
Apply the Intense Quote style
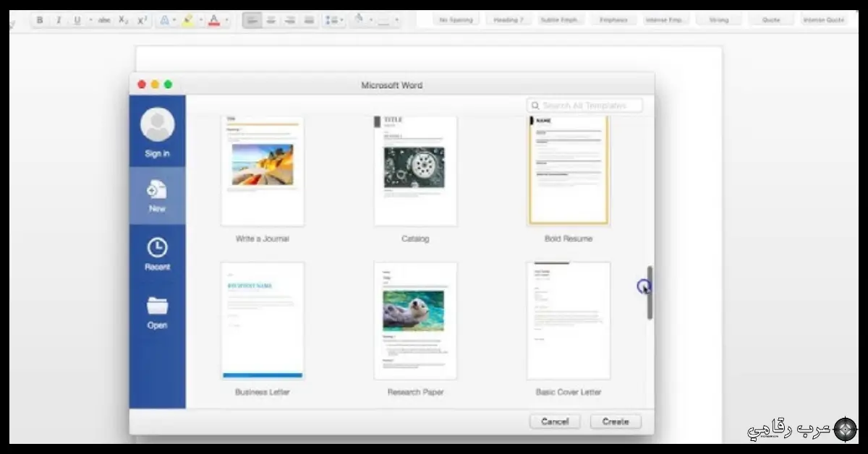coord(823,20)
